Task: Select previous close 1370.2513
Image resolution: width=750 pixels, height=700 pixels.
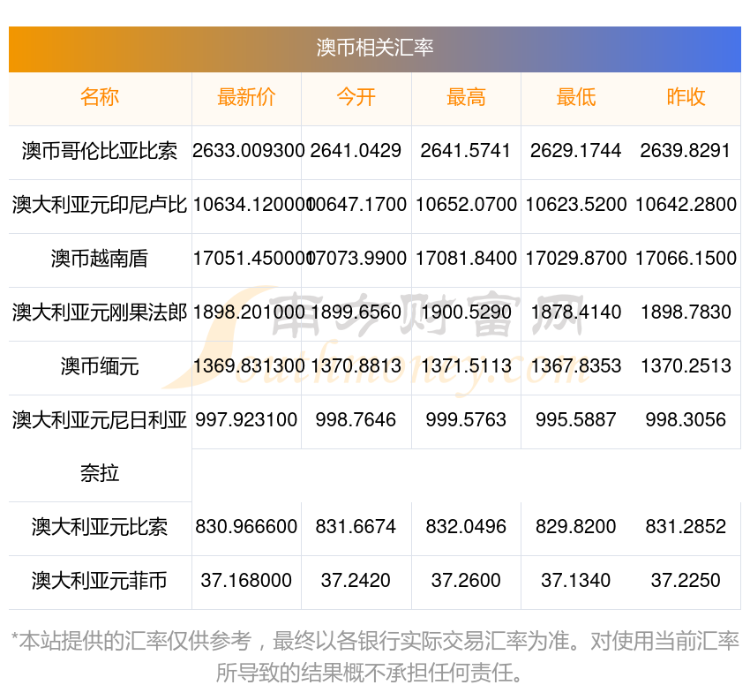Action: (x=686, y=366)
